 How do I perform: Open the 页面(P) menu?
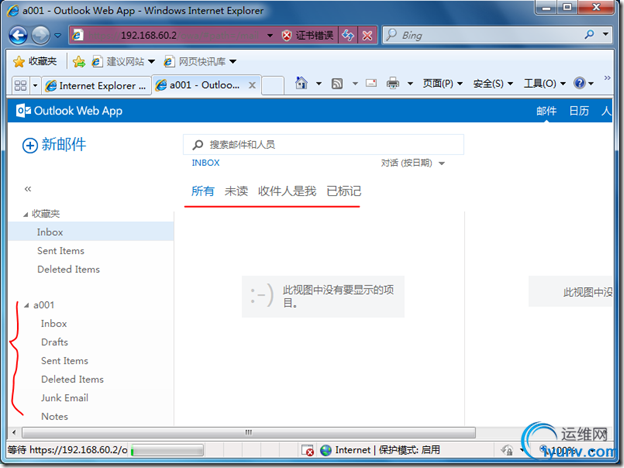tap(443, 84)
